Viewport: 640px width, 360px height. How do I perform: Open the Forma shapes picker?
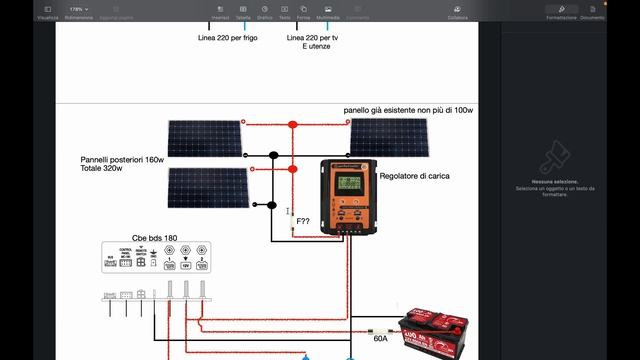pyautogui.click(x=303, y=12)
